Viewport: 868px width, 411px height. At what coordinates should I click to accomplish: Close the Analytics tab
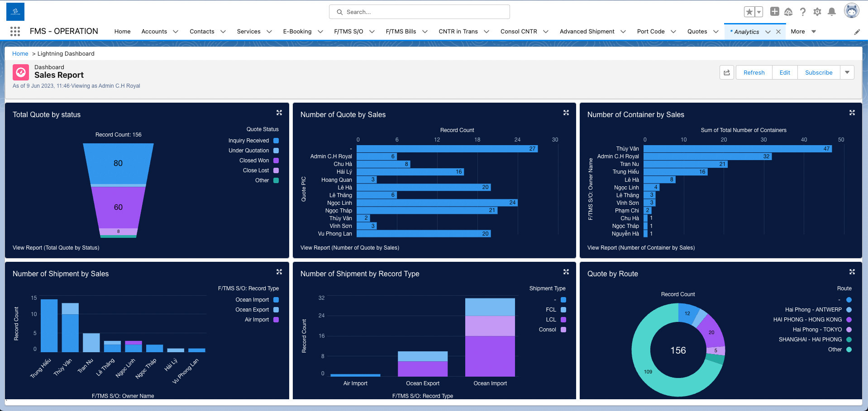[x=778, y=32]
